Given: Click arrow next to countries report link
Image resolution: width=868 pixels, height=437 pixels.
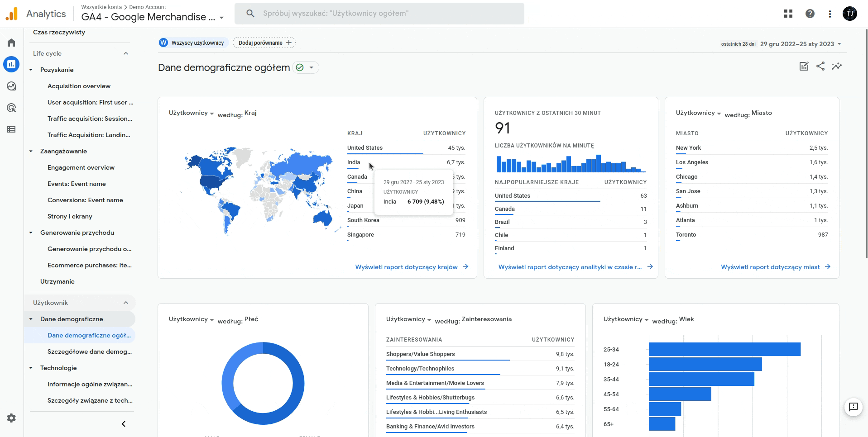Looking at the screenshot, I should pos(465,267).
